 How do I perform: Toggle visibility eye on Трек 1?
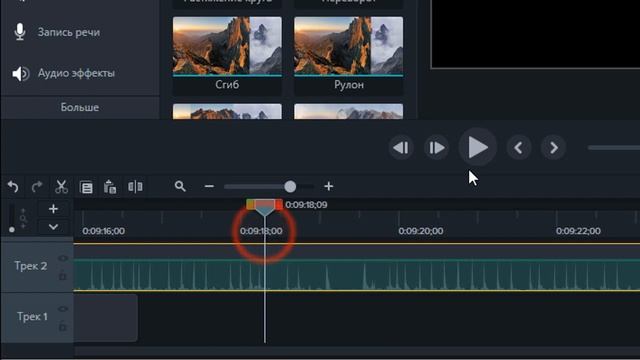point(62,309)
